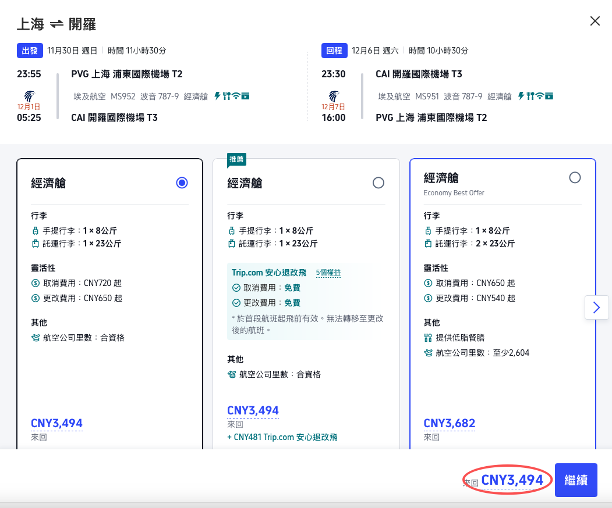The image size is (612, 508).
Task: Click the outbound PVG 上海 浦東國際機場 T2 text
Action: [x=127, y=74]
